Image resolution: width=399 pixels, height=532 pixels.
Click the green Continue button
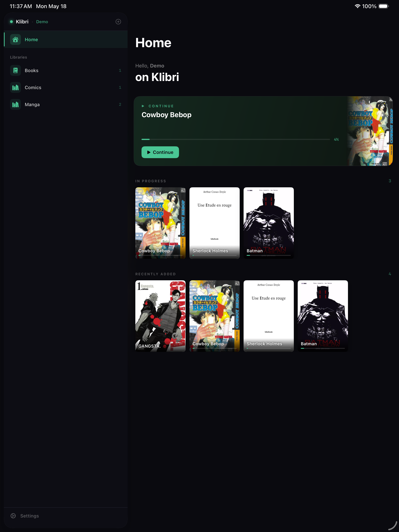tap(160, 152)
